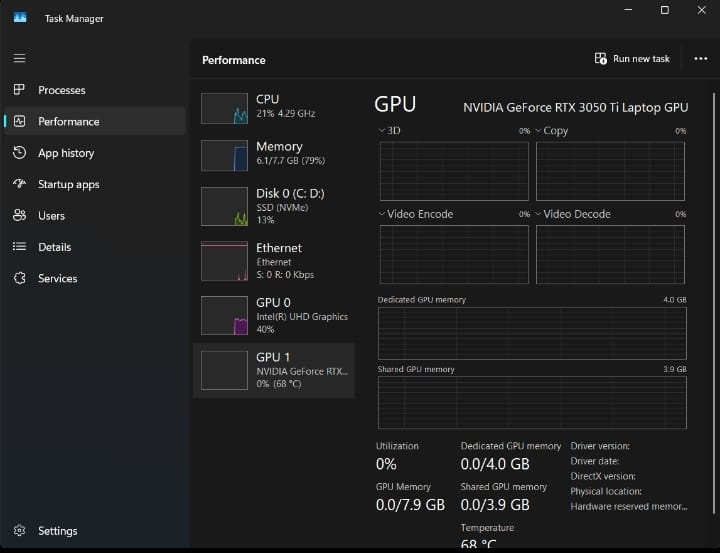Click the App history clock icon

[x=19, y=152]
